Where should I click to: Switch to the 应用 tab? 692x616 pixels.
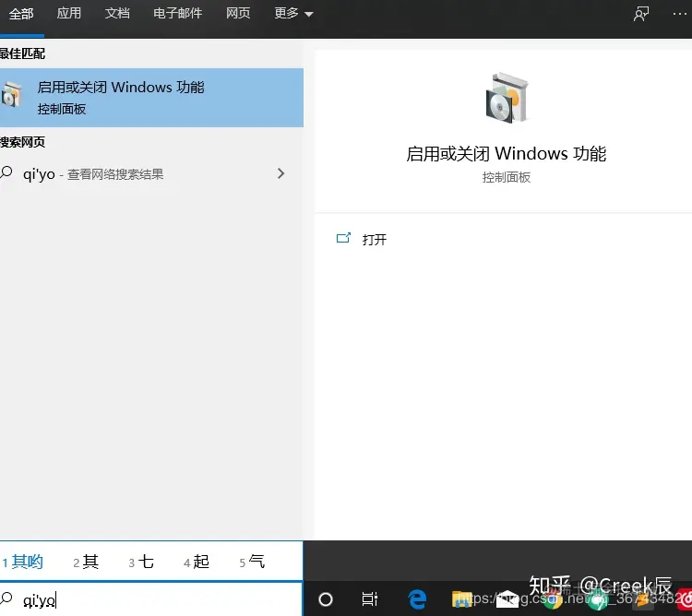pyautogui.click(x=69, y=13)
